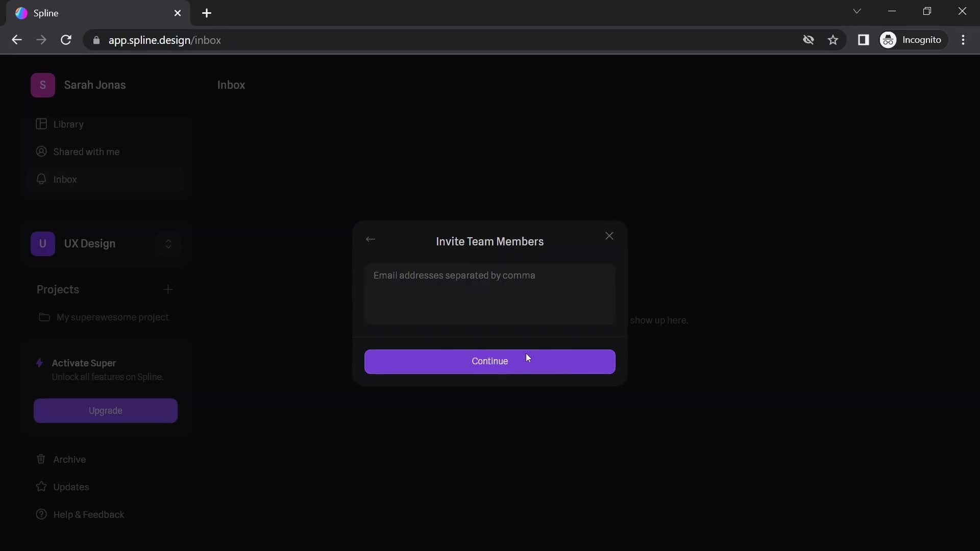Click the email addresses input field
The width and height of the screenshot is (980, 551).
tap(490, 293)
